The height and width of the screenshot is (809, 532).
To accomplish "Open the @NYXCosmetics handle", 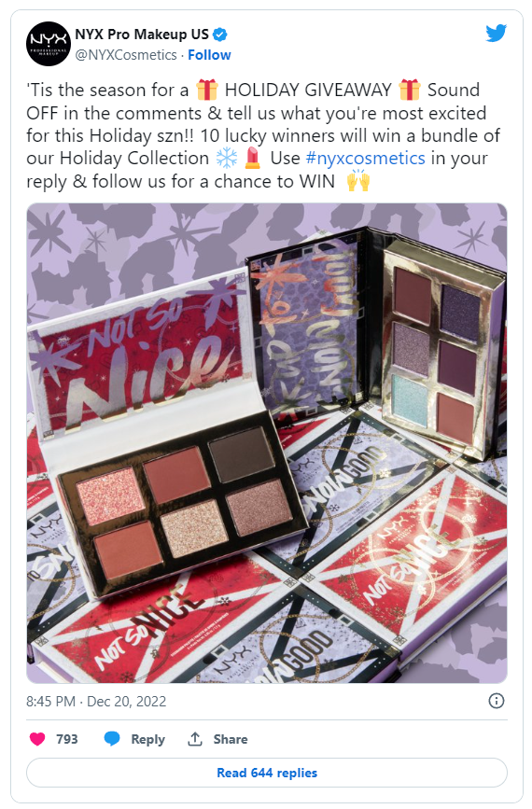I will coord(126,55).
